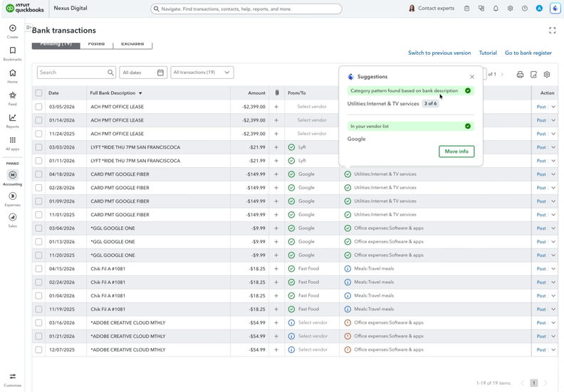Click warning icon on 03/16/2026 Adobe category
Viewport: 564px width, 392px height.
click(x=348, y=323)
